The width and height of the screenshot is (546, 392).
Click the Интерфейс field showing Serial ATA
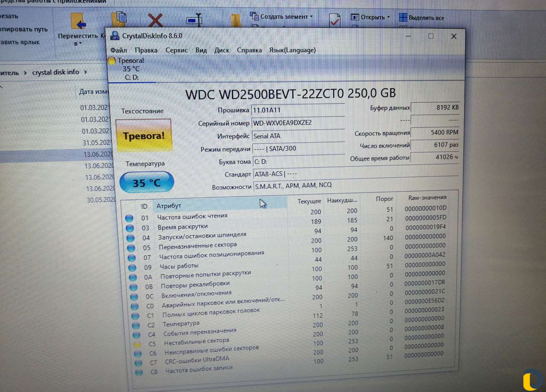[298, 136]
